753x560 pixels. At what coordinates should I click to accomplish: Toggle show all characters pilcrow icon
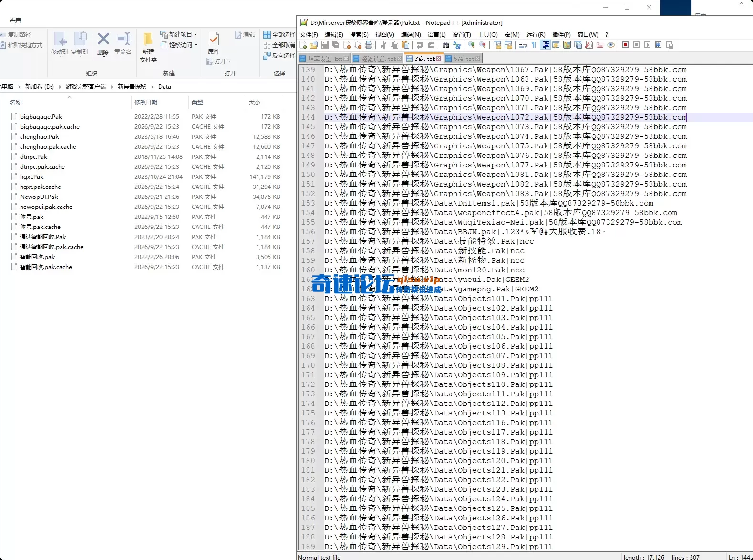click(534, 45)
